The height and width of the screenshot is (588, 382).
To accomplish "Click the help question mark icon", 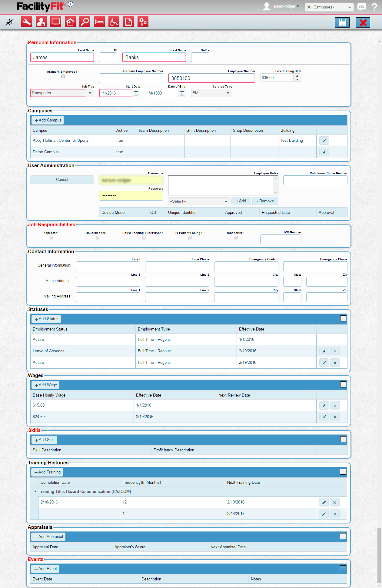I will [x=374, y=7].
